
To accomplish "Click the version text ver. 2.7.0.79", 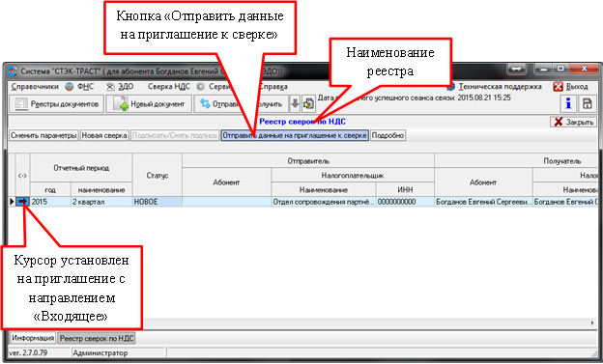I will [x=28, y=352].
